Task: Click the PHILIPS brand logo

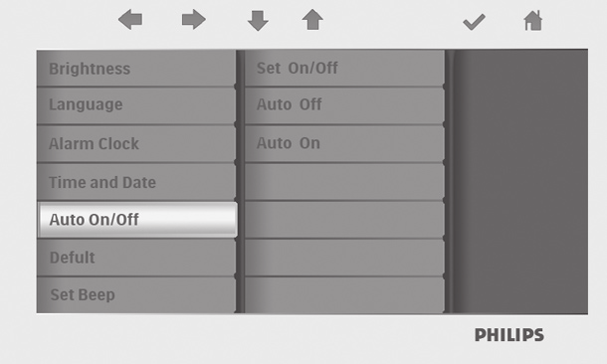Action: 509,335
